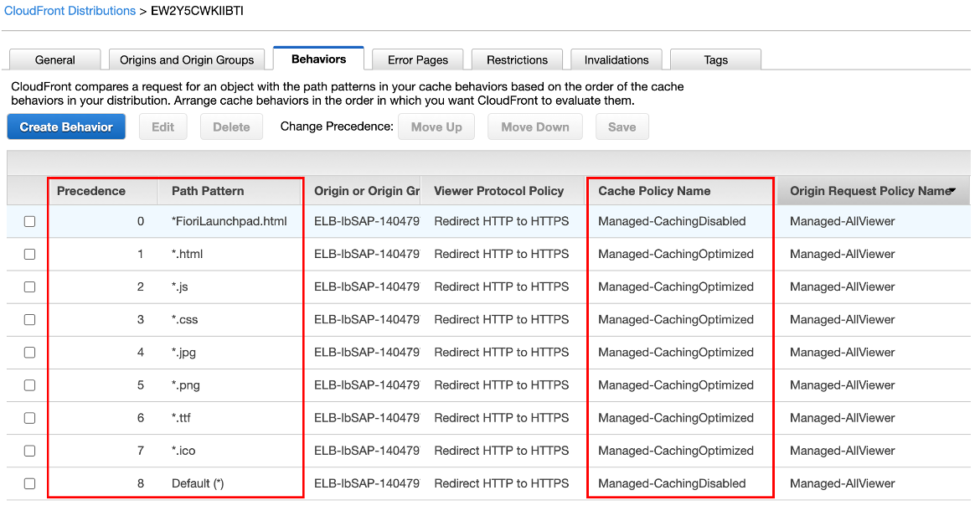Open the CloudFront Distributions breadcrumb link

70,11
